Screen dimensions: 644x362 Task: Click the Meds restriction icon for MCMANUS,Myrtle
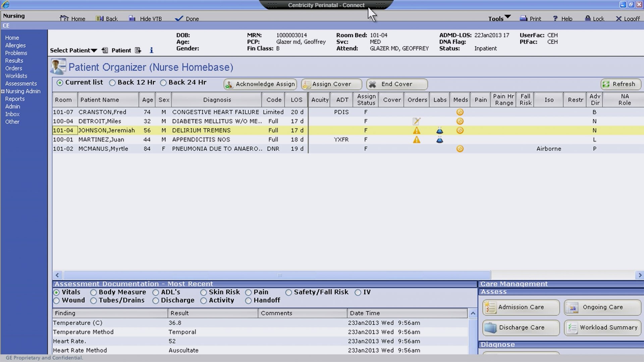coord(460,149)
